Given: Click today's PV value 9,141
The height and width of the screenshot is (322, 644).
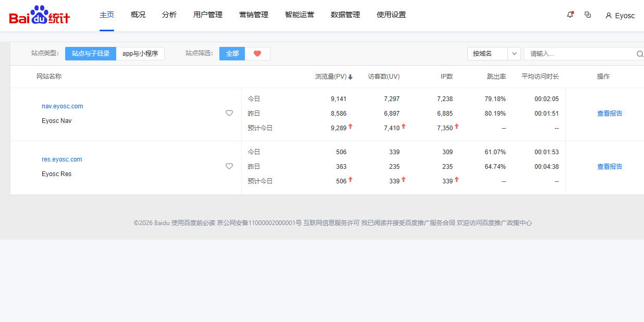Looking at the screenshot, I should point(339,99).
